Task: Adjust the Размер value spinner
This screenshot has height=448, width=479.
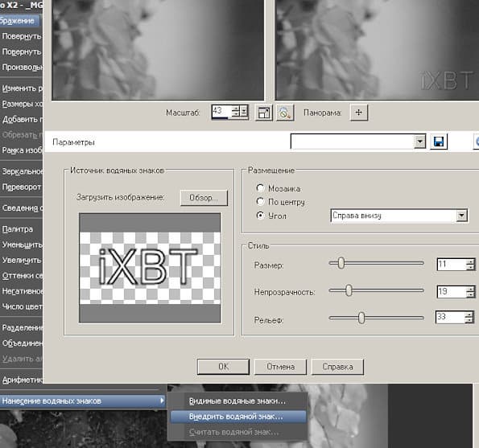Action: pyautogui.click(x=470, y=265)
